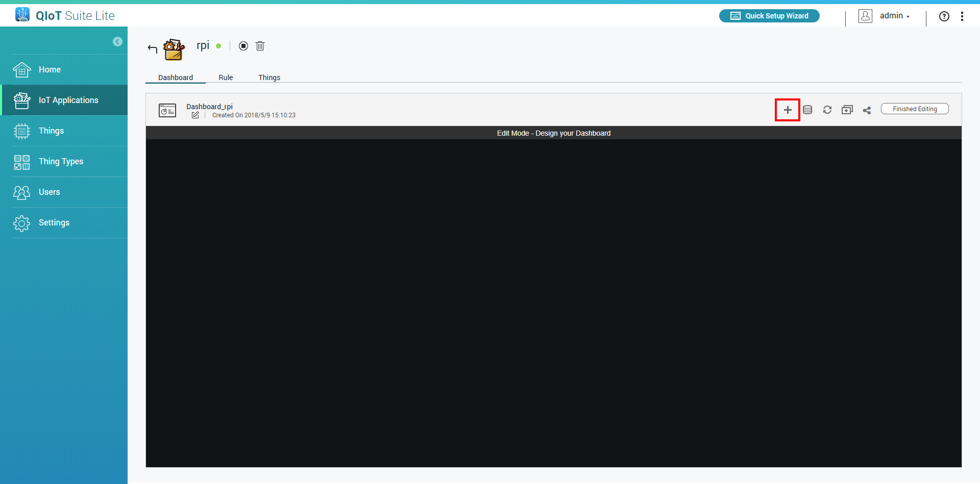Click the Finished Editing button
Screen dimensions: 980x484
[x=915, y=109]
